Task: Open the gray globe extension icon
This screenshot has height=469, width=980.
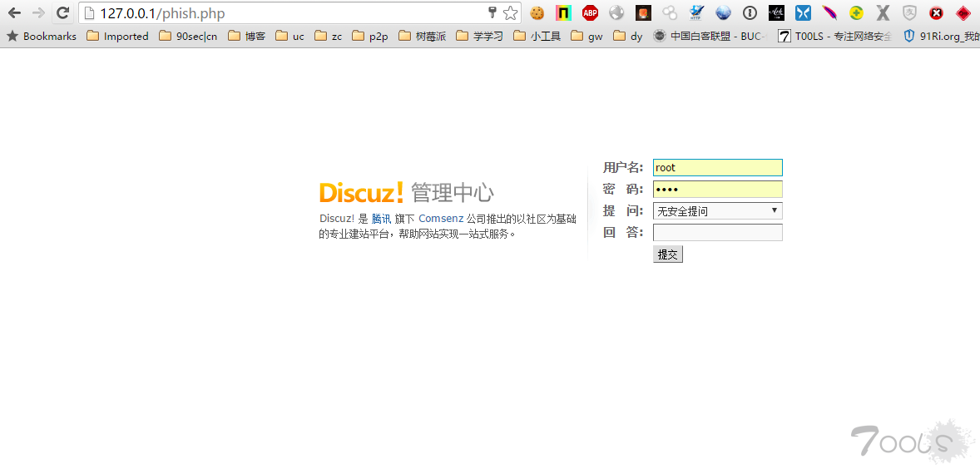Action: click(x=617, y=12)
